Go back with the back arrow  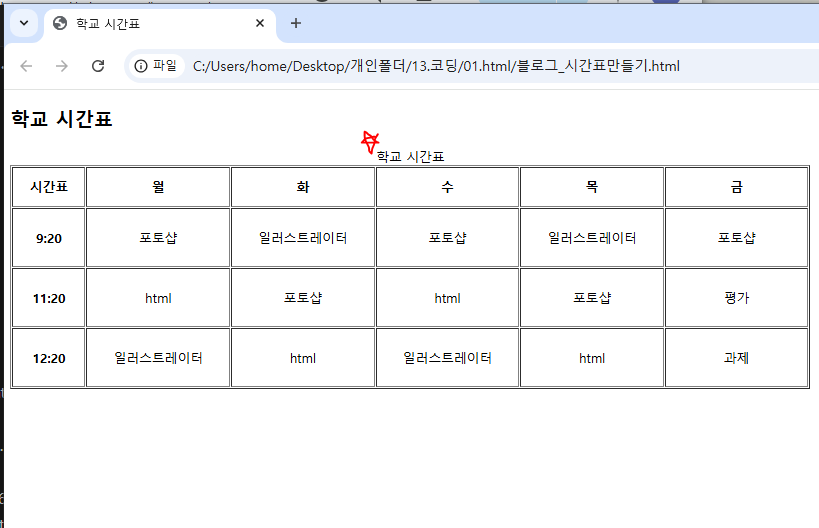pyautogui.click(x=26, y=66)
